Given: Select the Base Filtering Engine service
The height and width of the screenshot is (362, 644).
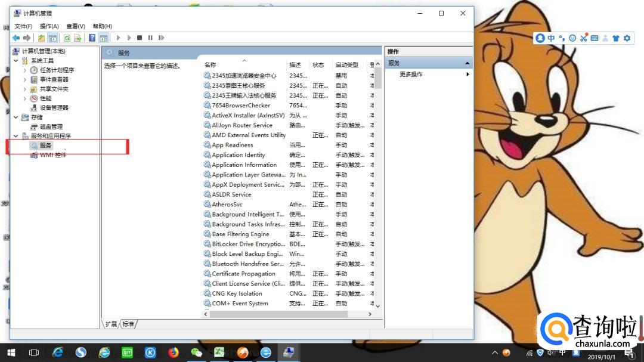Looking at the screenshot, I should coord(241,234).
